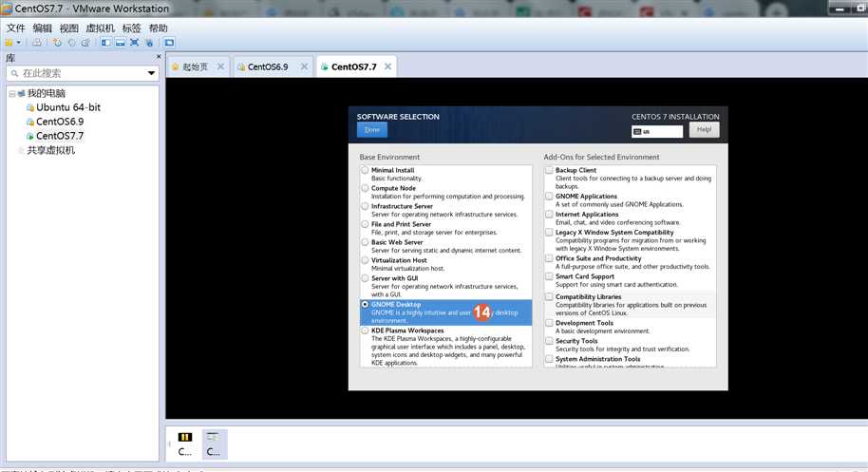Check the Smart Card Support add-on
Viewport: 868px width, 472px height.
(549, 276)
